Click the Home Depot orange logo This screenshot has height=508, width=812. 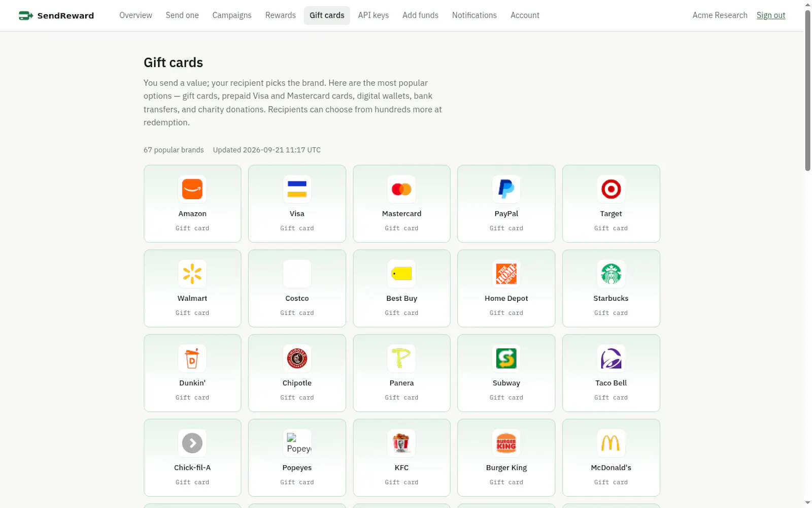(506, 274)
